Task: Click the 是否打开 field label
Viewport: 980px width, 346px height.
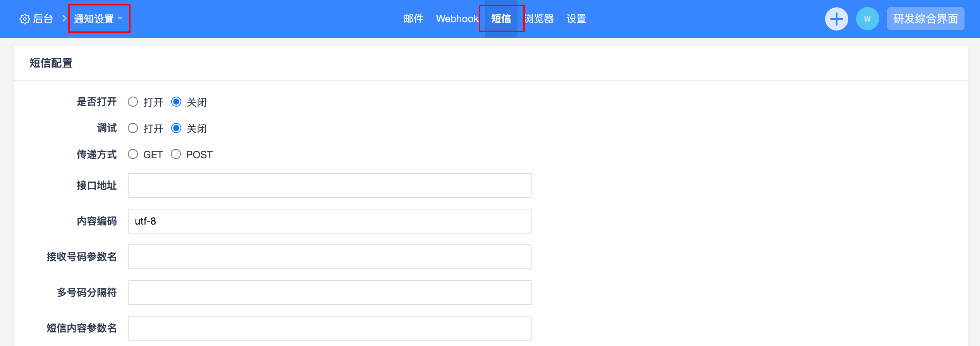Action: [x=97, y=102]
